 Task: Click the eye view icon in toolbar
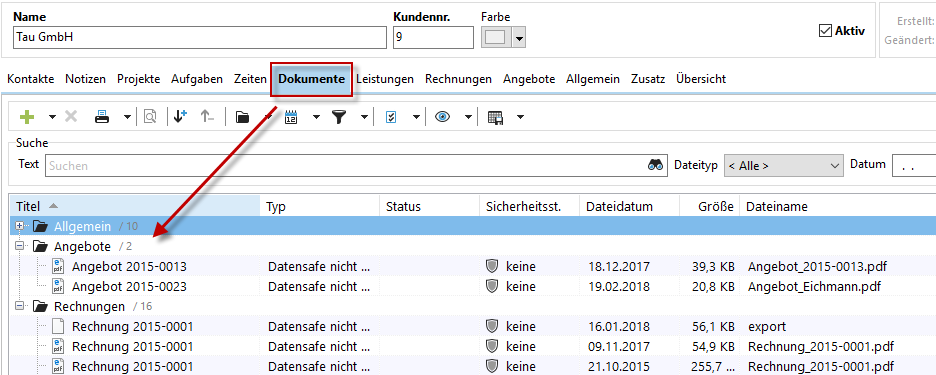(442, 117)
